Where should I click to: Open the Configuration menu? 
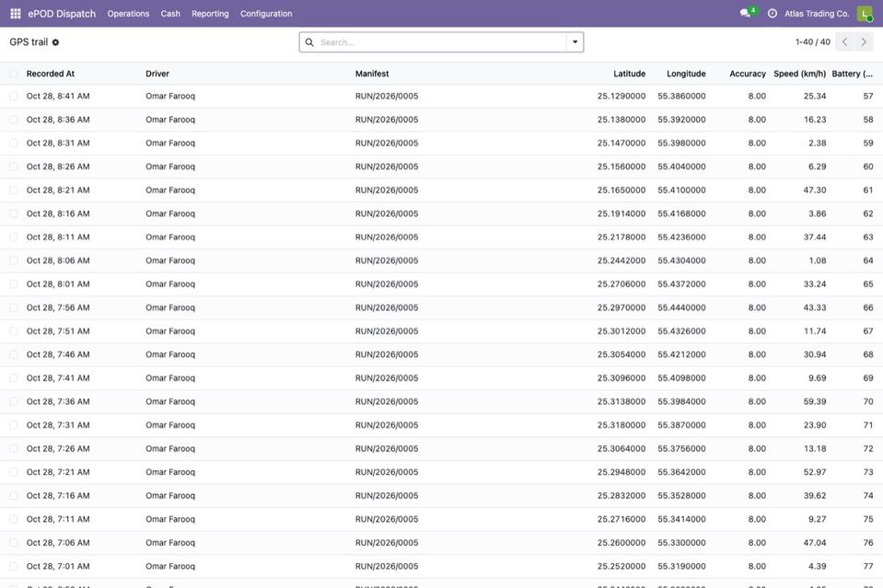click(266, 14)
